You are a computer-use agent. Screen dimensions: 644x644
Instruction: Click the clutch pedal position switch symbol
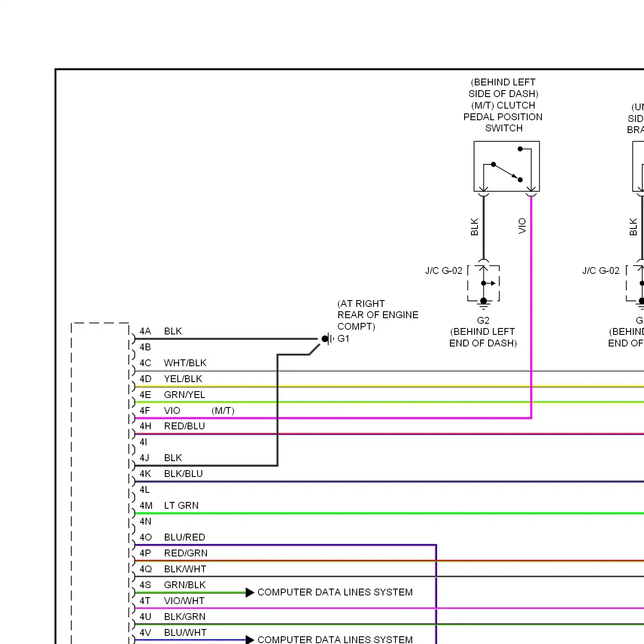507,166
